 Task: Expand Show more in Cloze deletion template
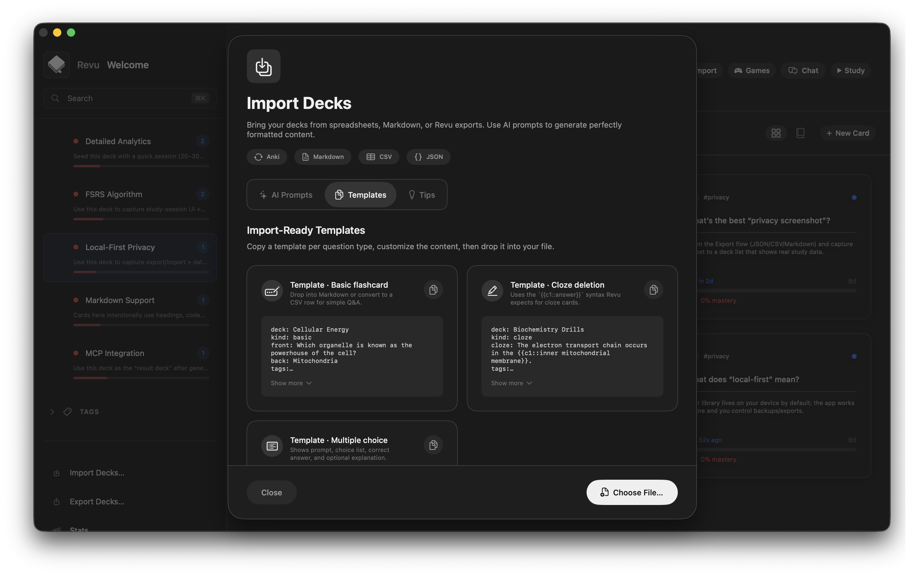coord(511,383)
